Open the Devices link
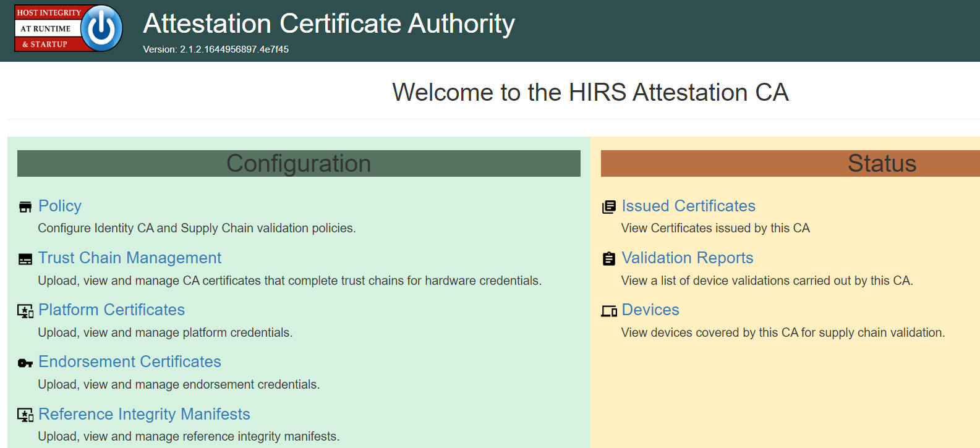 pos(650,310)
